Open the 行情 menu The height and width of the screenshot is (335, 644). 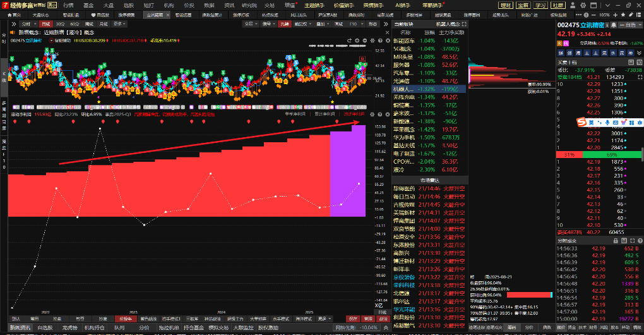(69, 5)
